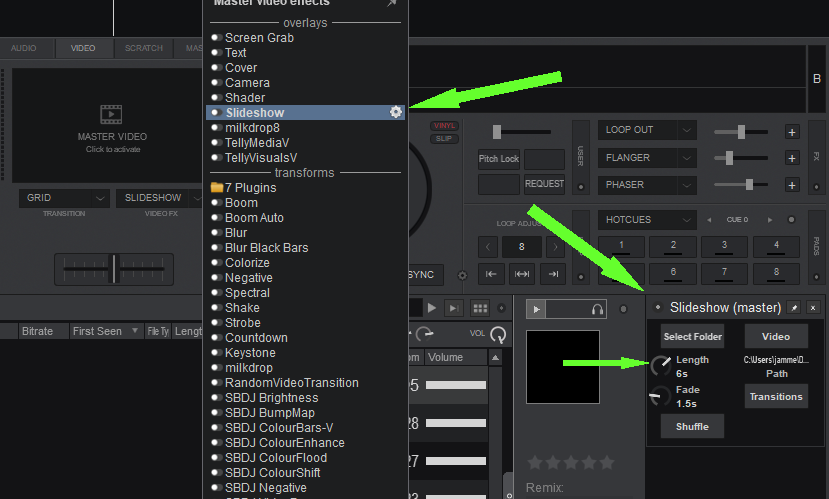Click the Master Video film icon

[x=111, y=114]
